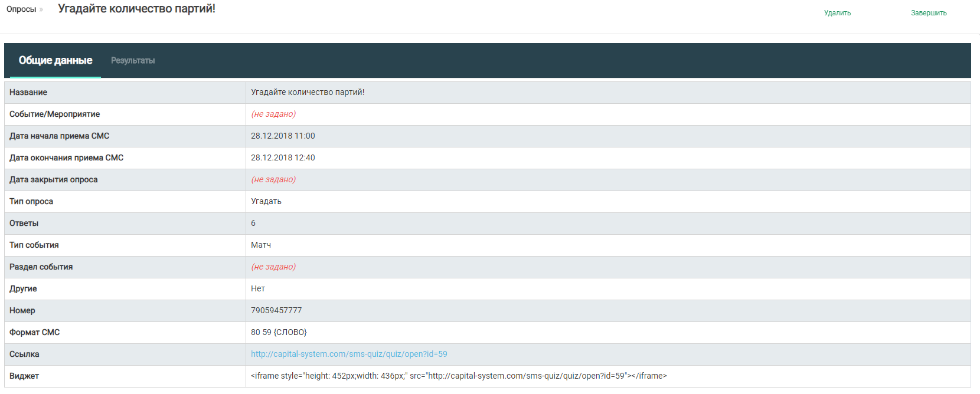Click the Формат СМС label

[34, 332]
